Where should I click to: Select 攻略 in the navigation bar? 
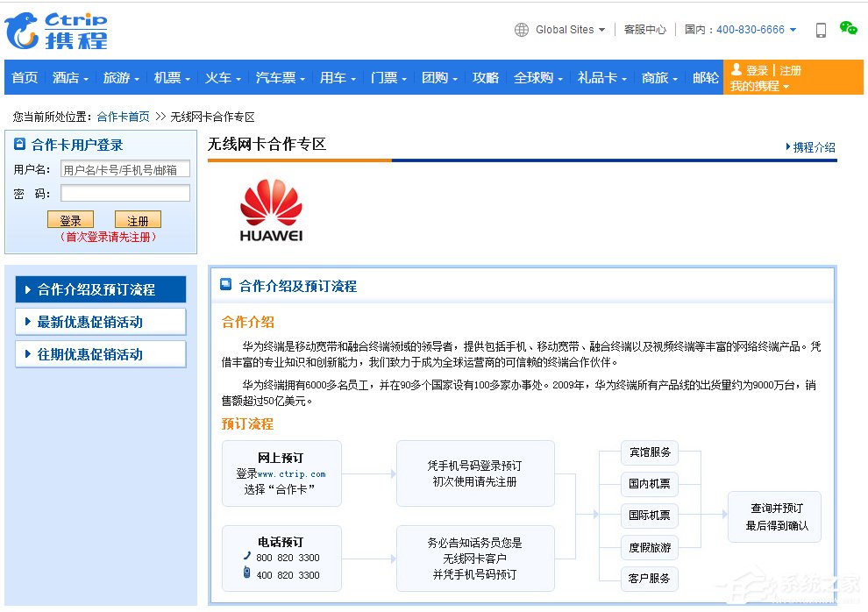pos(485,78)
